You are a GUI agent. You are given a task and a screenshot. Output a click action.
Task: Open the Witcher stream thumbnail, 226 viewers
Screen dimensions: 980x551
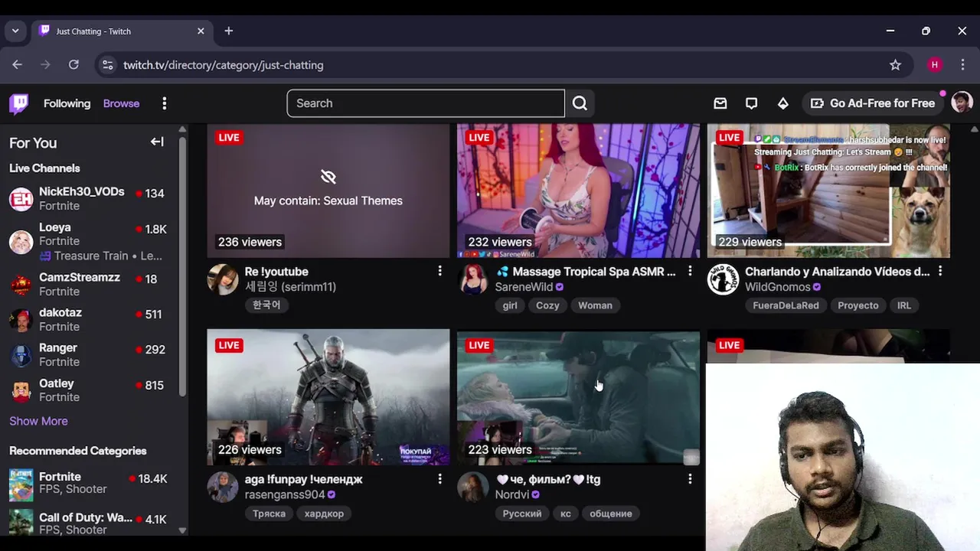point(328,397)
